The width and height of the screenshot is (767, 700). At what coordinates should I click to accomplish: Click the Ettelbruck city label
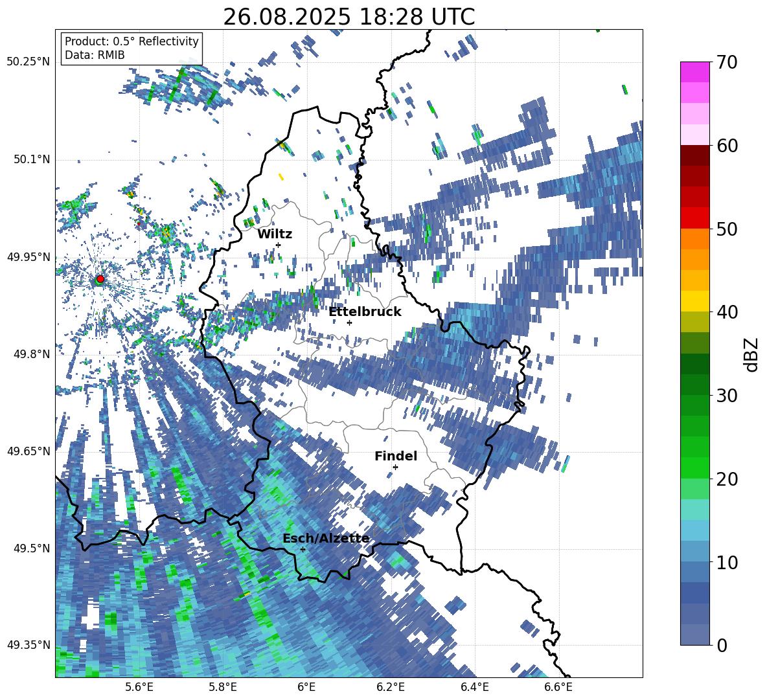365,311
